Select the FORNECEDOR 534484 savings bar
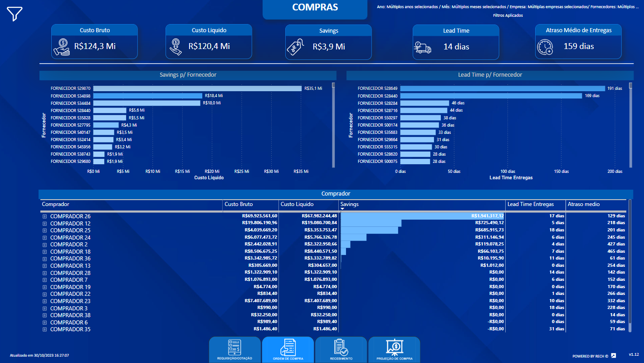This screenshot has height=363, width=644. (146, 103)
